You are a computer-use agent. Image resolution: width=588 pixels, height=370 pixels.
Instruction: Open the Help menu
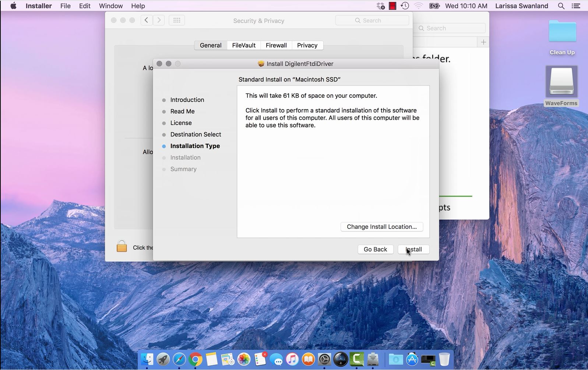click(x=138, y=6)
